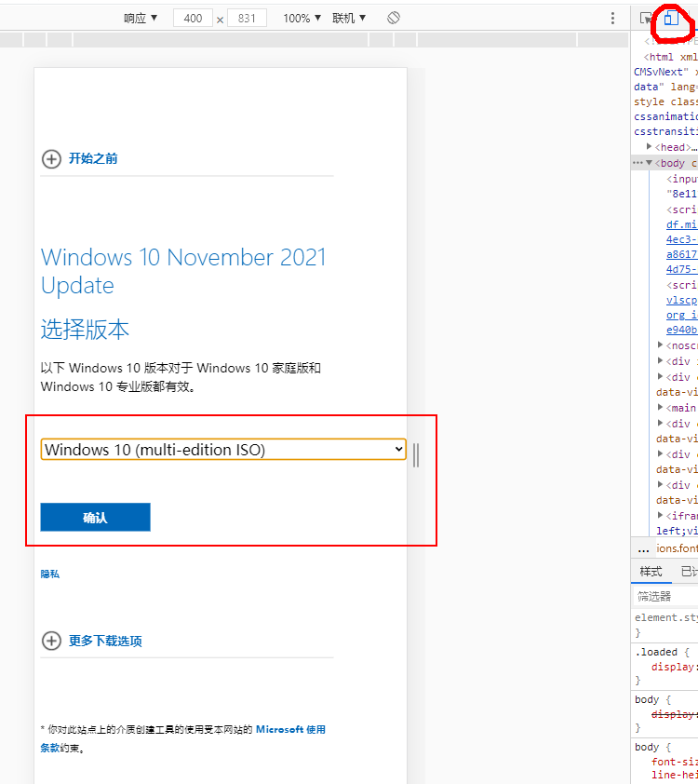Click the element.style rule block
Screen dimensions: 698x784
pyautogui.click(x=665, y=625)
